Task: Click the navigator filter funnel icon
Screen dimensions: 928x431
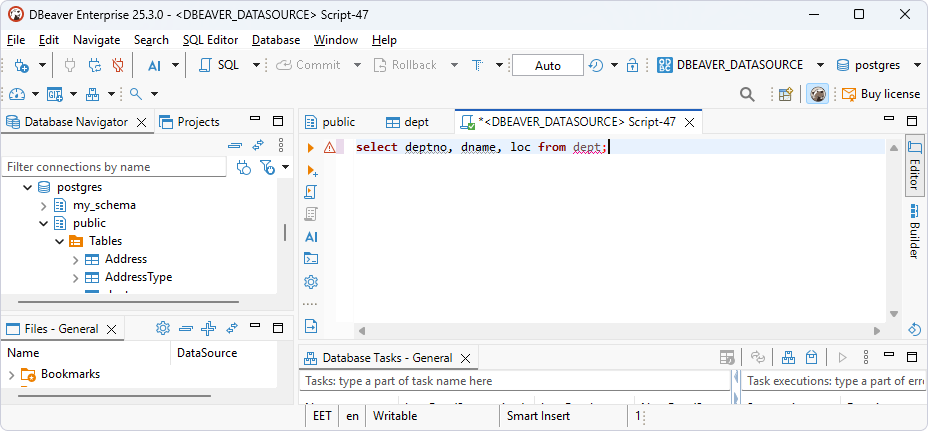Action: coord(268,168)
